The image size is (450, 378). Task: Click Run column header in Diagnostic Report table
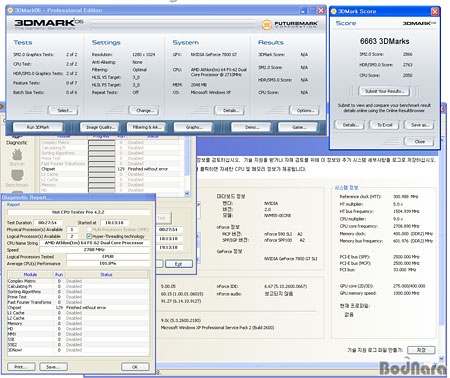59,275
